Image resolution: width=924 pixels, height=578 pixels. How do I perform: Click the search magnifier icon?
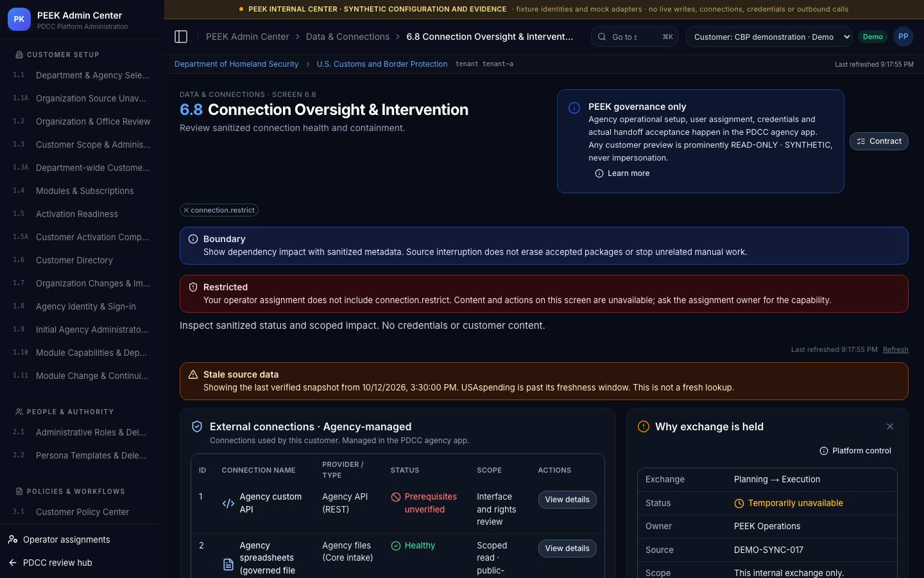(x=602, y=37)
